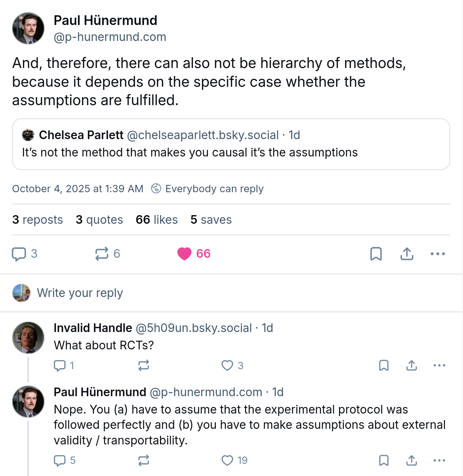This screenshot has width=463, height=476.
Task: Reply to the "What about RCTs?" comment
Action: pyautogui.click(x=60, y=365)
